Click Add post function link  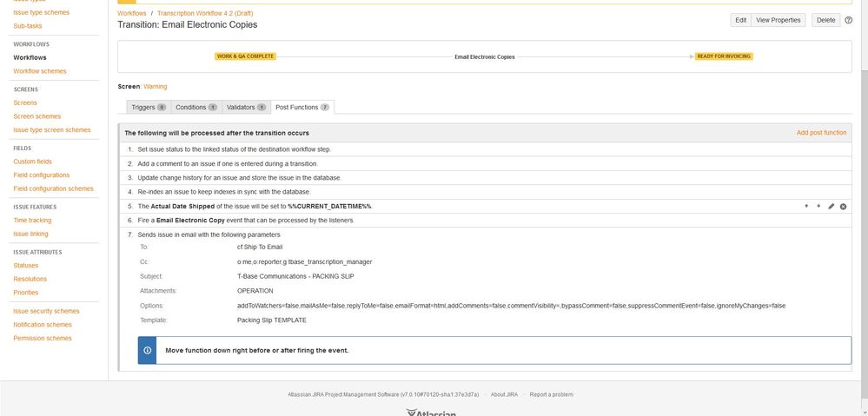click(821, 133)
